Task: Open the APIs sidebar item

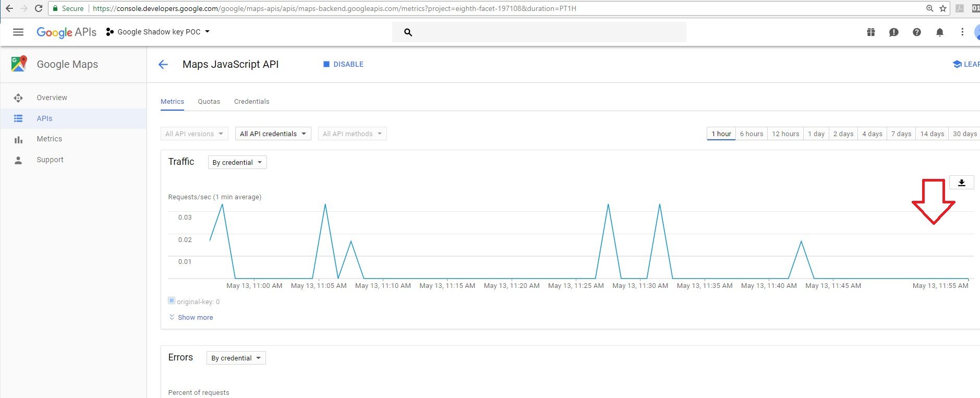Action: [x=73, y=118]
